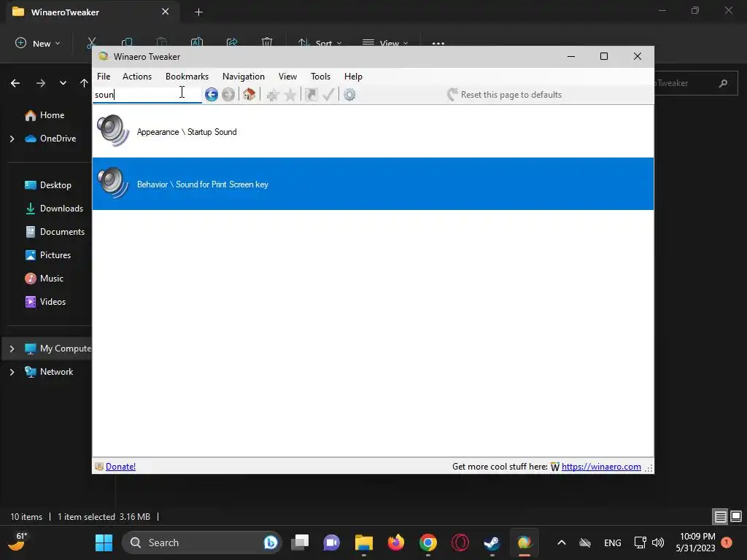Click the apply checkmark icon in toolbar
747x560 pixels.
[328, 95]
